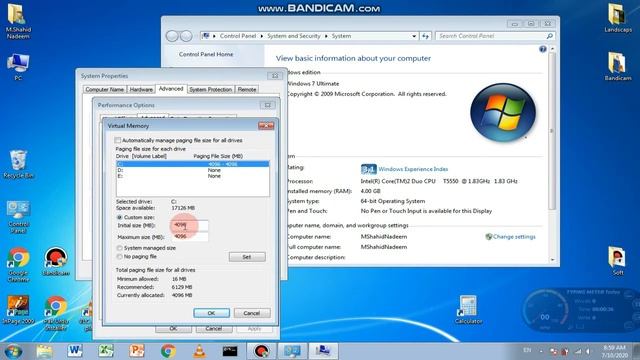Switch to the Computer Name tab
This screenshot has height=360, width=640.
[x=104, y=89]
